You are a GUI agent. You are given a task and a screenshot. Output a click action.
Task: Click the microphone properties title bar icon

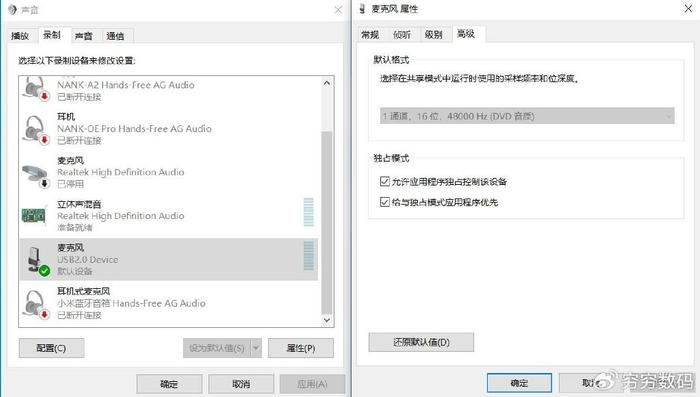coord(362,8)
